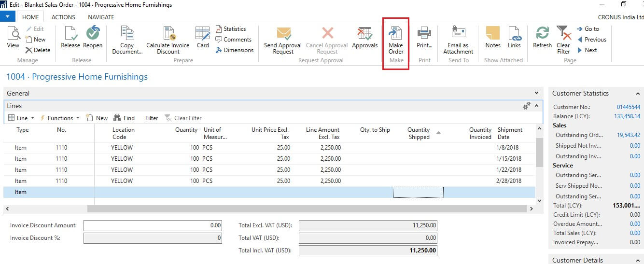Open the Line dropdown menu
This screenshot has width=644, height=264.
click(x=22, y=118)
